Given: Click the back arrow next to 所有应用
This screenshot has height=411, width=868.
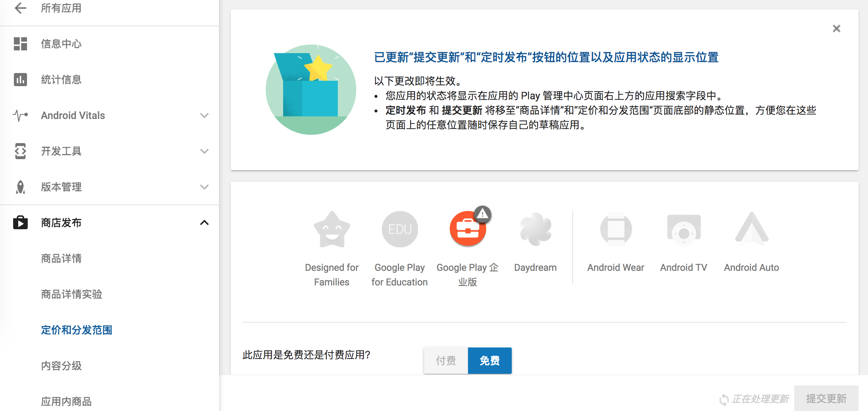Looking at the screenshot, I should (x=20, y=8).
